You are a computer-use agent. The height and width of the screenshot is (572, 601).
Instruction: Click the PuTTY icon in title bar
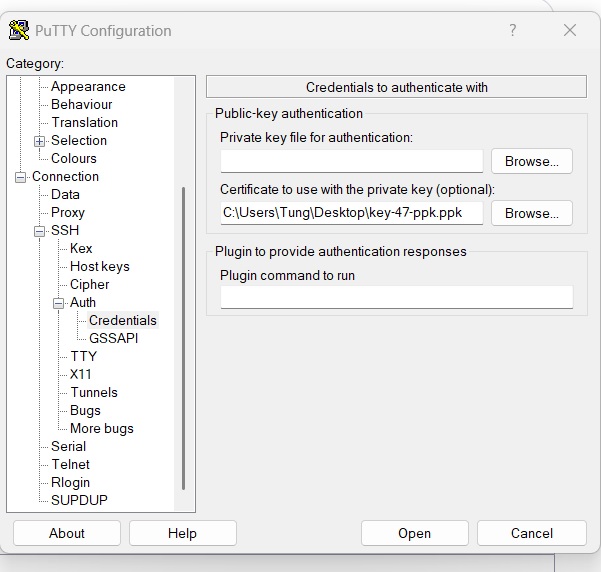click(x=18, y=30)
